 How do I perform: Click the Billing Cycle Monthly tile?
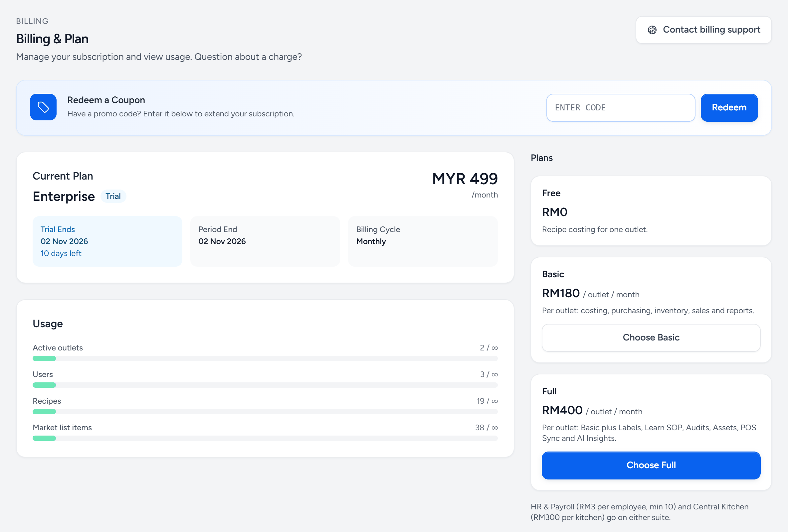(423, 241)
